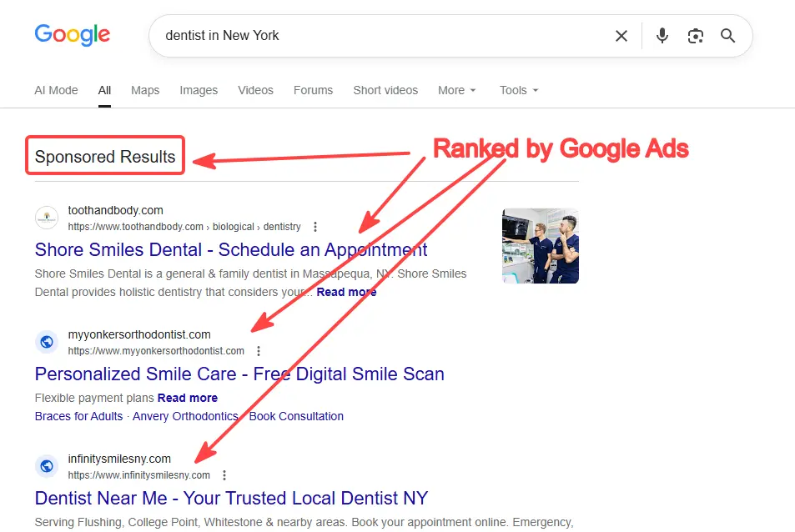Click the toothandbody.com site name
Image resolution: width=795 pixels, height=532 pixels.
[116, 210]
